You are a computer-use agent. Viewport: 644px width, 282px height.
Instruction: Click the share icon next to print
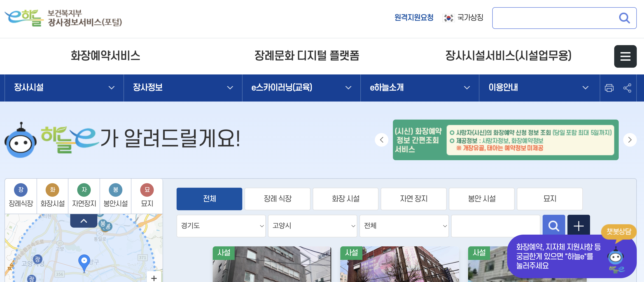(628, 88)
